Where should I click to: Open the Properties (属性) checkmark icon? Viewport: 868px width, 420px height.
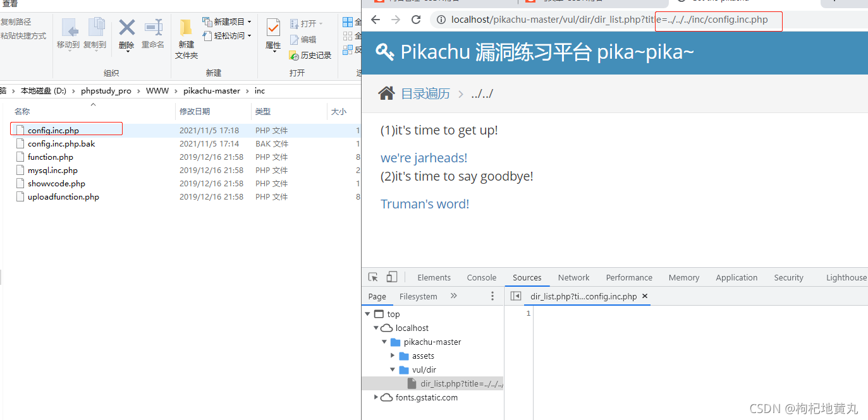(x=273, y=28)
